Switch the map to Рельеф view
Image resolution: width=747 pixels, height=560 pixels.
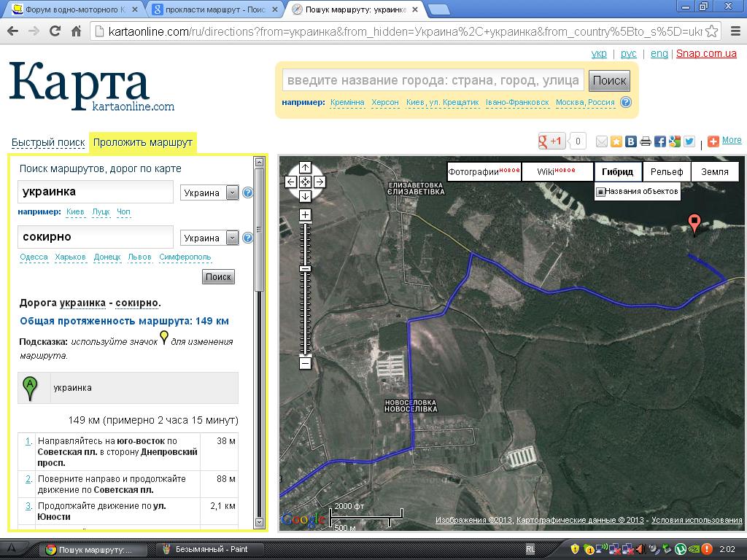(x=667, y=172)
